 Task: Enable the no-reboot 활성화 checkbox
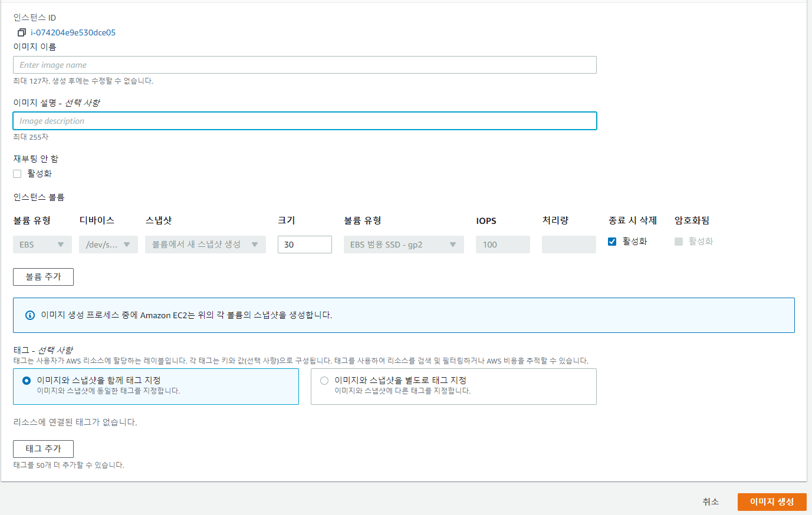click(17, 174)
